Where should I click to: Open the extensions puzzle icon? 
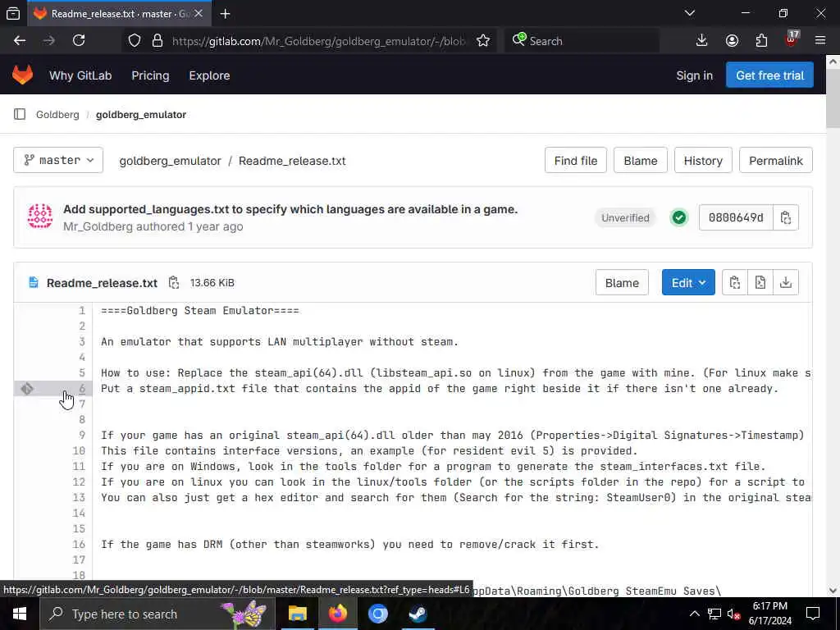761,41
